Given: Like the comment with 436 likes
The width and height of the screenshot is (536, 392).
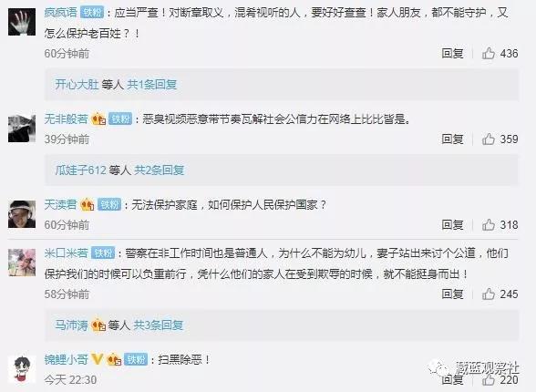Looking at the screenshot, I should click(489, 54).
